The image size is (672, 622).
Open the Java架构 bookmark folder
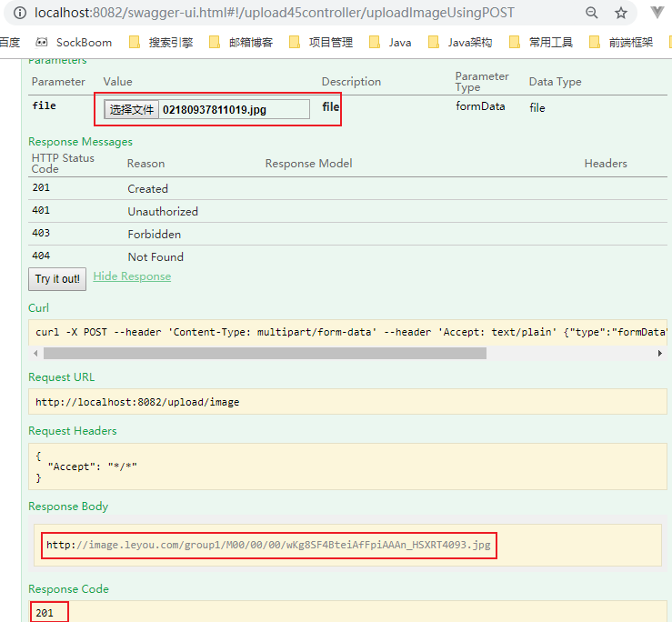(460, 43)
